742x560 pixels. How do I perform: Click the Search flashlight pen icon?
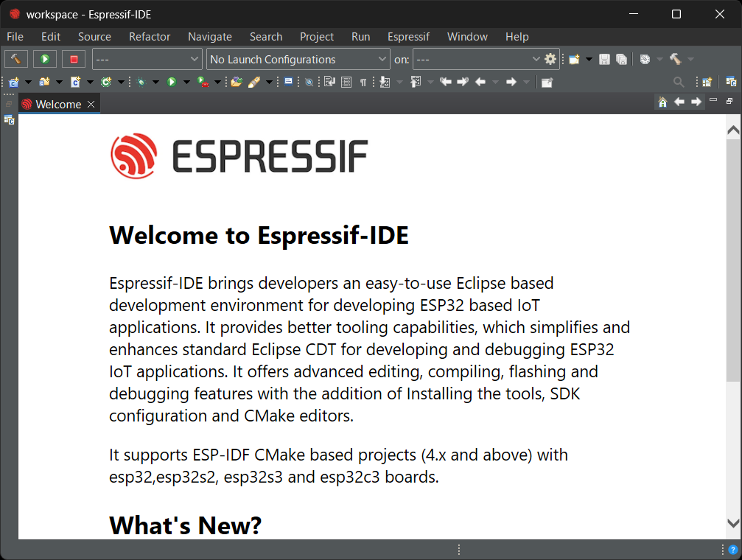pyautogui.click(x=254, y=82)
